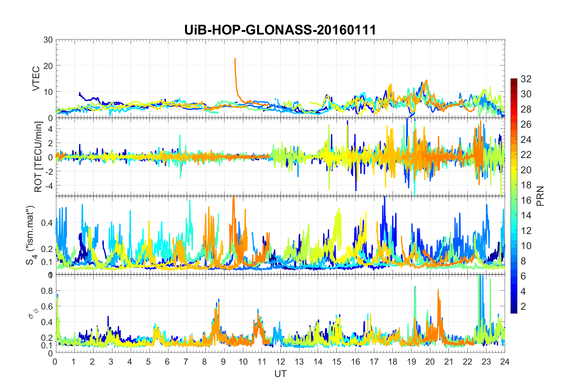This screenshot has height=392, width=561.
Task: Click the x-axis tick label 12
Action: (x=280, y=362)
